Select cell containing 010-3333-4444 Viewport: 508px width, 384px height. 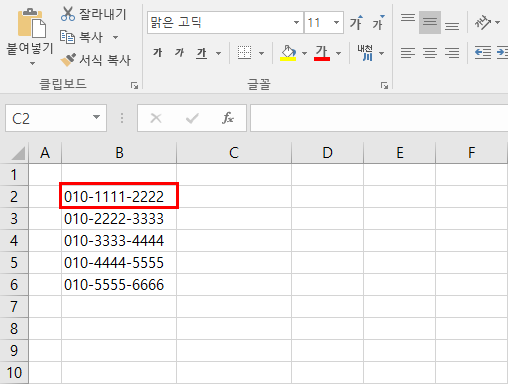(119, 240)
